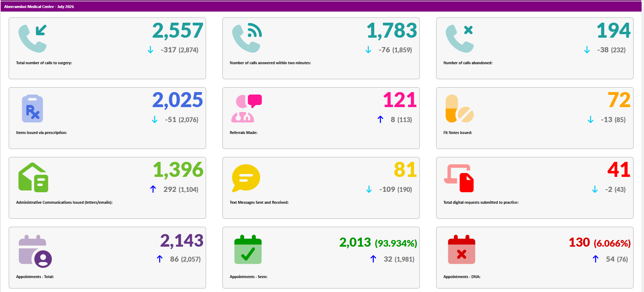This screenshot has width=644, height=292.
Task: Click the orange pills Fit Notes icon
Action: [x=460, y=108]
